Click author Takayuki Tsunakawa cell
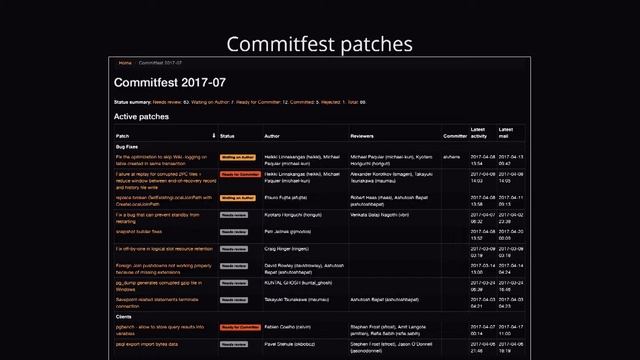Screen dimensions: 640x360 [x=296, y=300]
